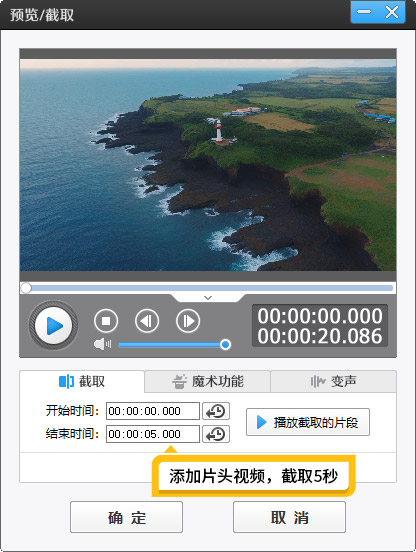The height and width of the screenshot is (552, 416).
Task: Click the 播放截取的片段 button
Action: pyautogui.click(x=308, y=422)
